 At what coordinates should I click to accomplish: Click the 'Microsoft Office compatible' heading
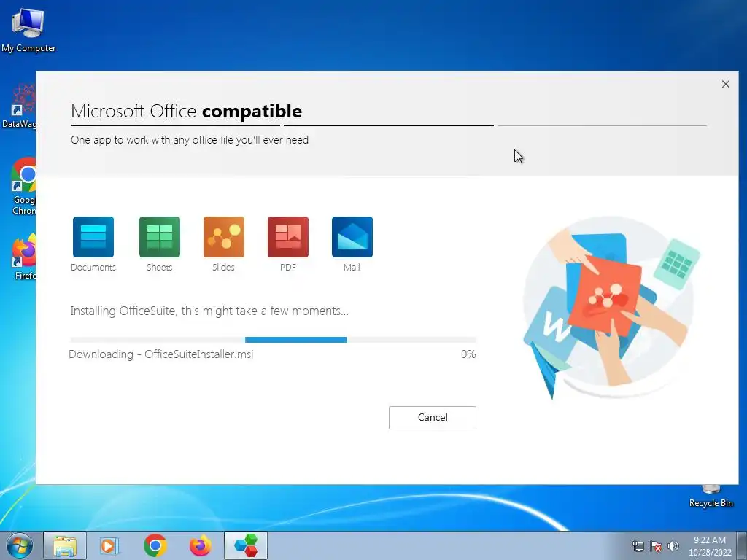tap(186, 111)
